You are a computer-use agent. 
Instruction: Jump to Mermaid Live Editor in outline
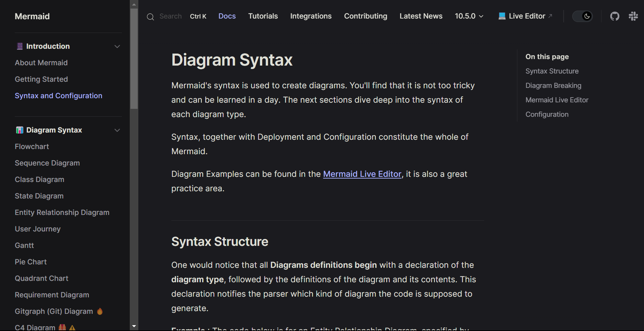(557, 100)
